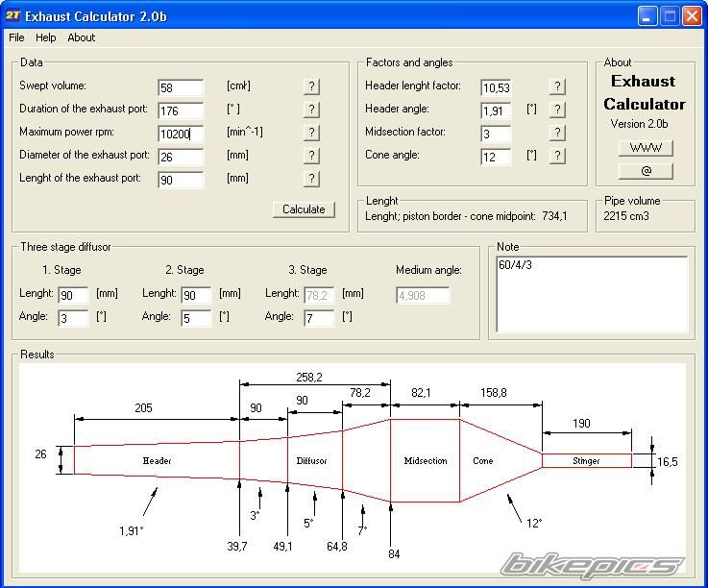Click the Header label in diagram
This screenshot has height=588, width=708.
(157, 460)
